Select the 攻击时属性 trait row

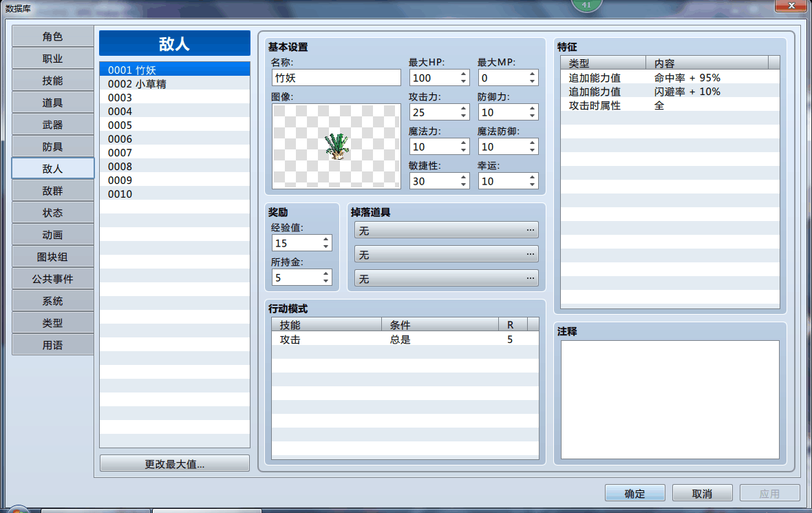point(670,106)
